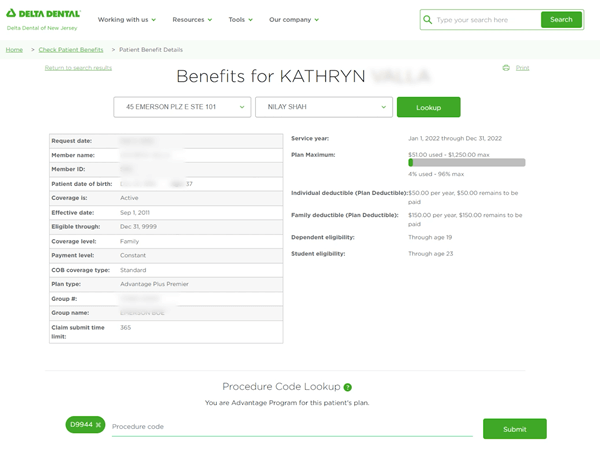Click the 'Family' coverage level value
This screenshot has height=453, width=600.
129,241
